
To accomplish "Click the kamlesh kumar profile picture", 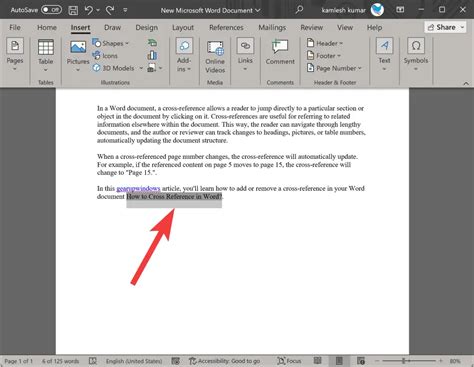I will point(377,10).
